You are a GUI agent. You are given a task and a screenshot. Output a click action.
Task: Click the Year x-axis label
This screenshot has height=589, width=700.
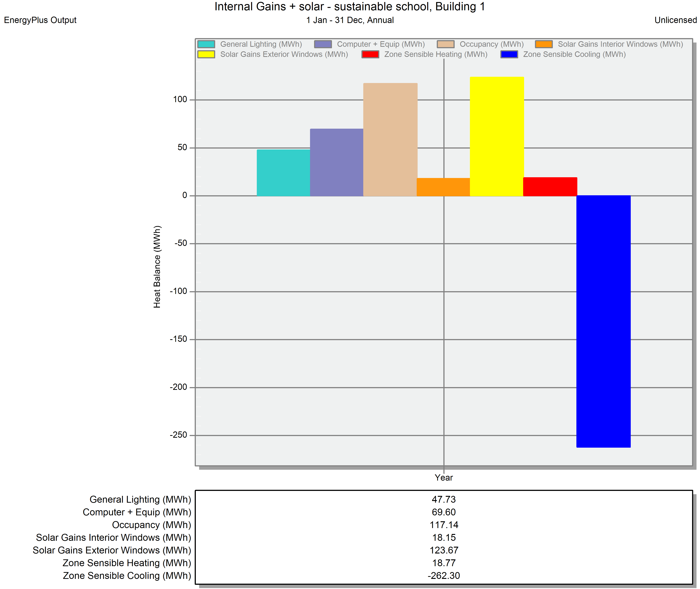coord(444,477)
